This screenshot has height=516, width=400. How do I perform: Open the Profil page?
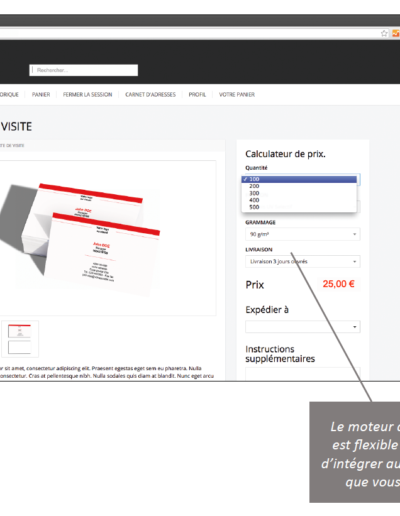pyautogui.click(x=197, y=95)
